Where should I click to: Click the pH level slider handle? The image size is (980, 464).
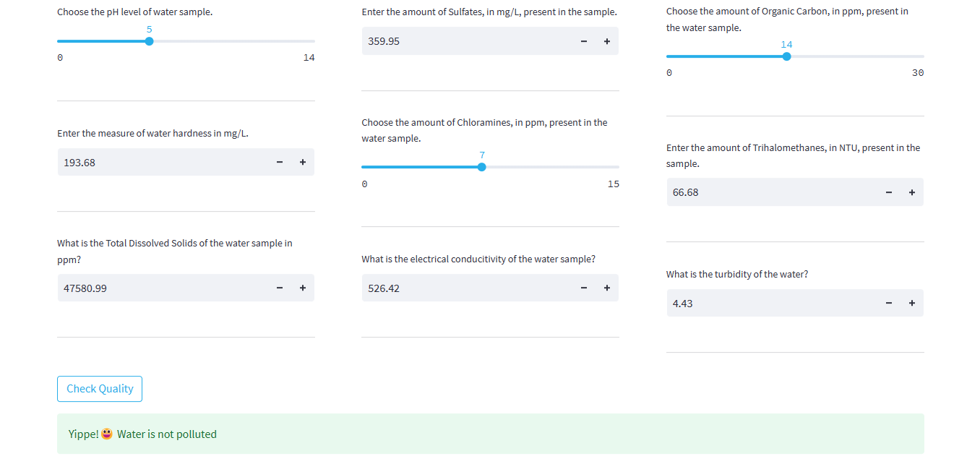(149, 41)
